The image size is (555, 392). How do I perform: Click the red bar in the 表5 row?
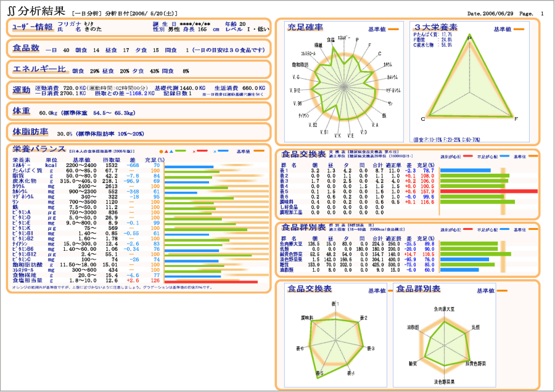point(489,192)
